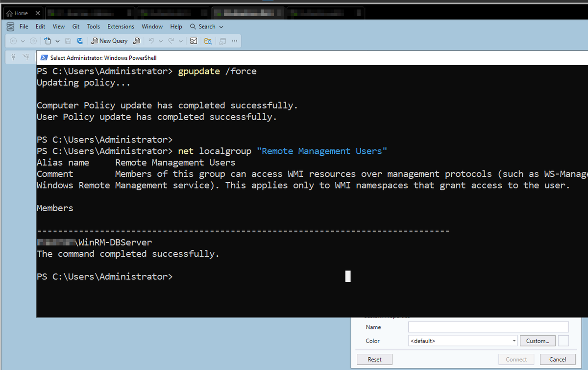Image resolution: width=588 pixels, height=370 pixels.
Task: Click 'The command completed successfully.' text
Action: 128,253
